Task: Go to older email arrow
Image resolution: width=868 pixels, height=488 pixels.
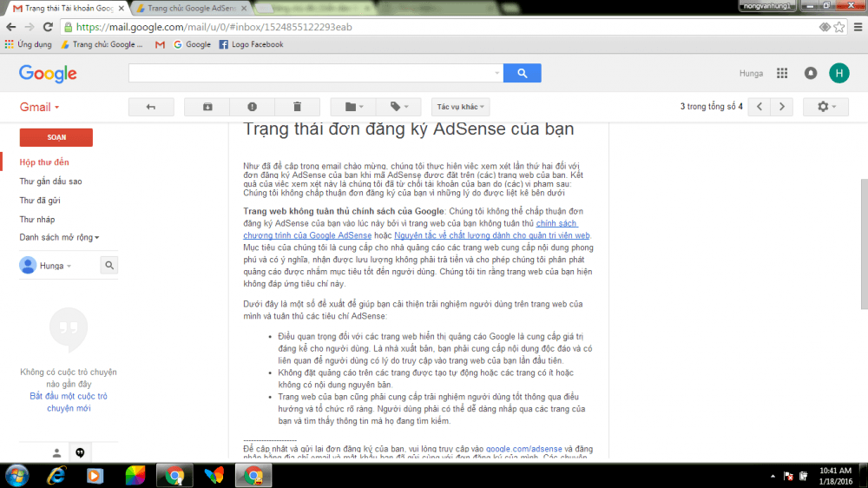Action: coord(782,107)
